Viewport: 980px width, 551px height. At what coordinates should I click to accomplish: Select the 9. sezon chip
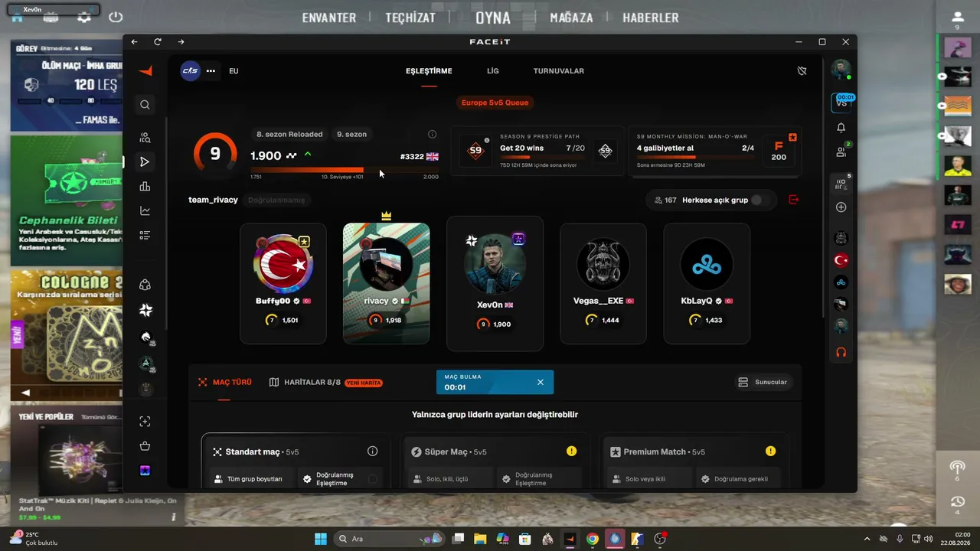pyautogui.click(x=351, y=135)
